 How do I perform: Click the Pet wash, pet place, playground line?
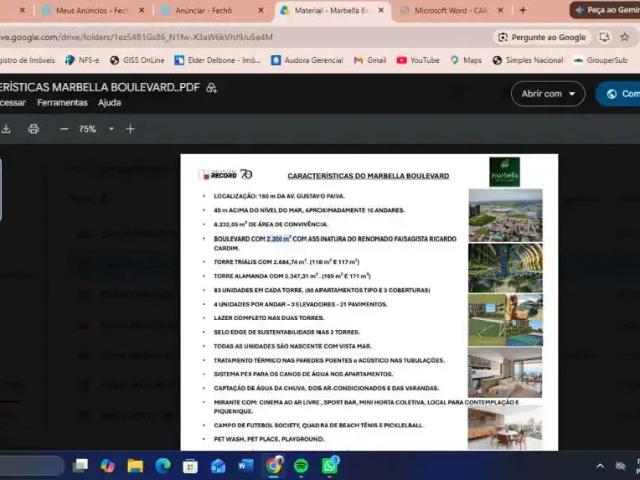click(269, 439)
